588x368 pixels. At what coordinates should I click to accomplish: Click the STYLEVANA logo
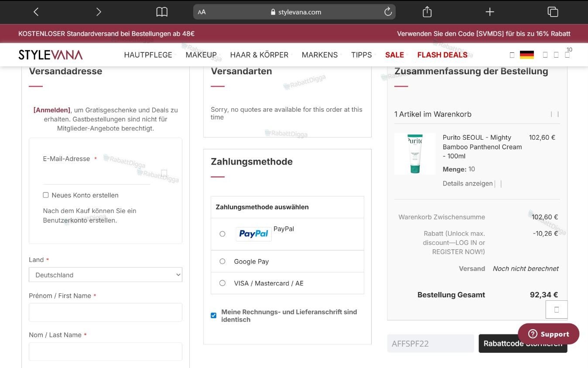[51, 55]
